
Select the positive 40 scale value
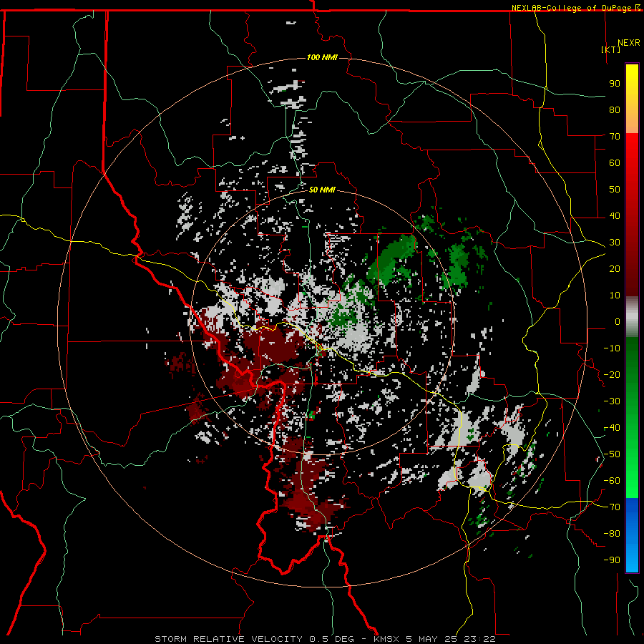point(615,216)
